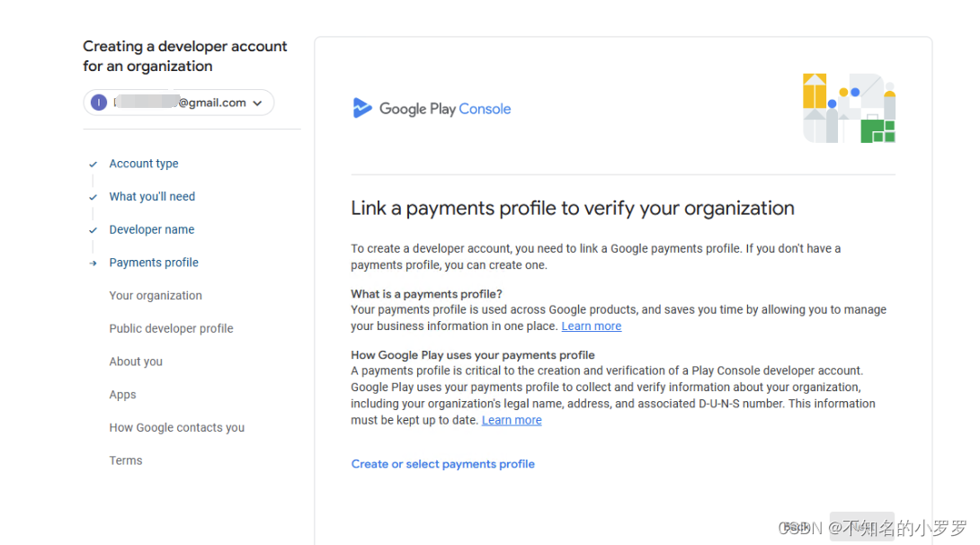Click Create or select payments profile
Image resolution: width=980 pixels, height=545 pixels.
tap(443, 464)
